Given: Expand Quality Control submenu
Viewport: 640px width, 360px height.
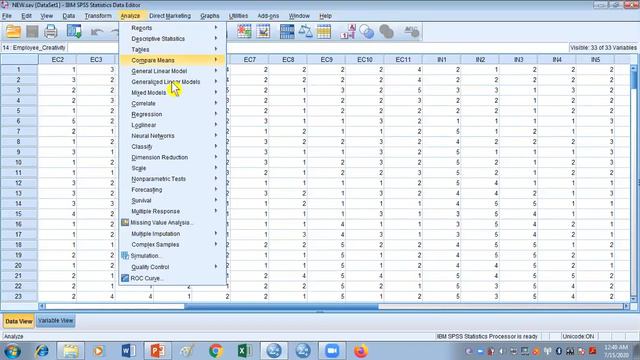Looking at the screenshot, I should (x=173, y=267).
